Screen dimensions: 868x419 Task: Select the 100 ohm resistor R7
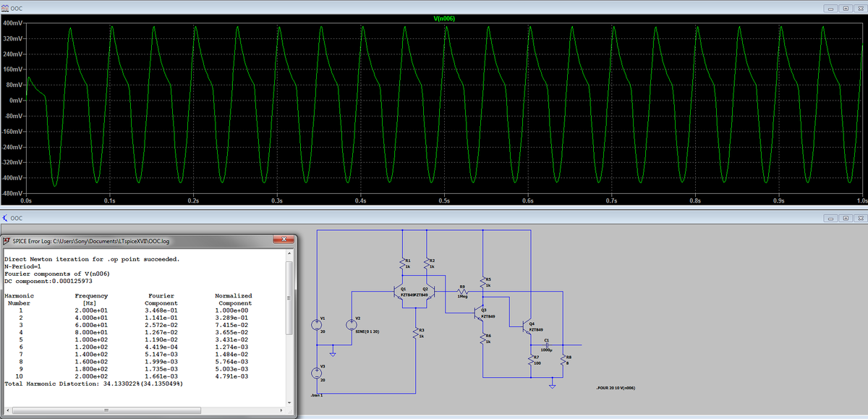[x=530, y=360]
